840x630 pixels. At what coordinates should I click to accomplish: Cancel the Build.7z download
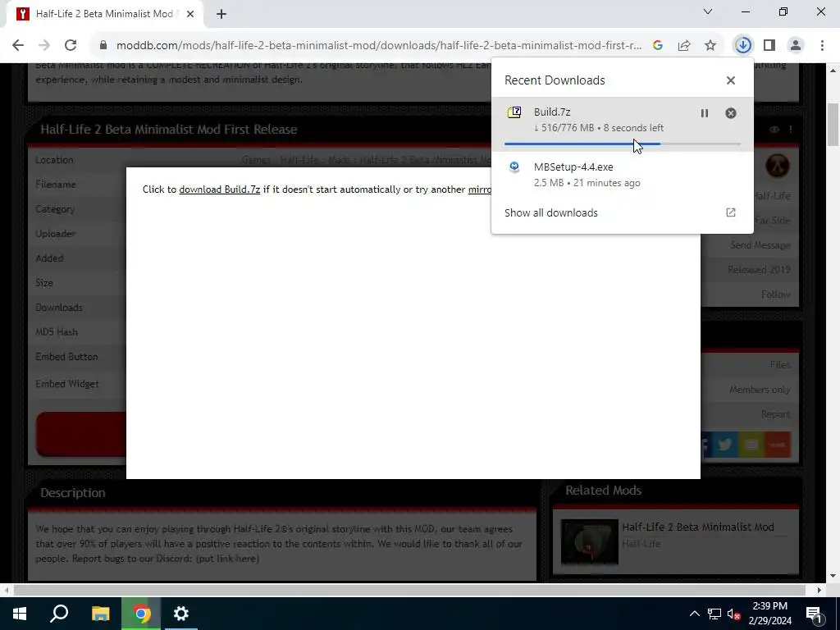(731, 113)
